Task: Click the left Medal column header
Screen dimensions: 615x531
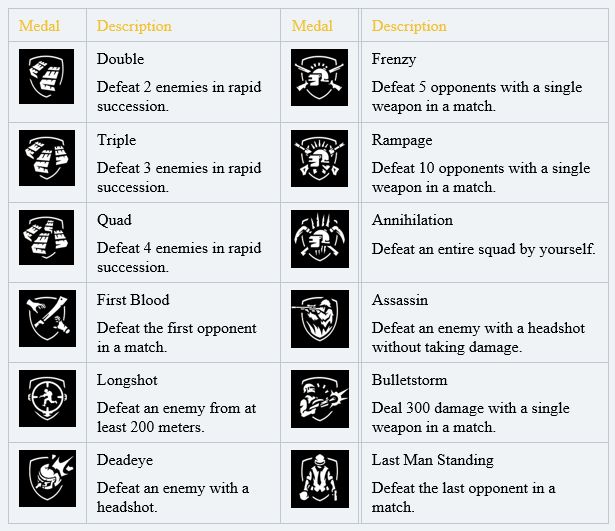Action: tap(40, 26)
